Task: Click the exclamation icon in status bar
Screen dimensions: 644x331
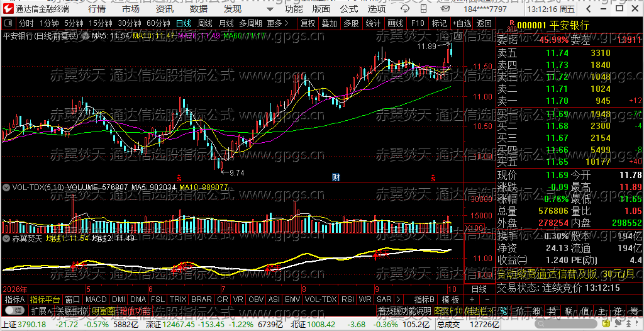Action: point(637,323)
